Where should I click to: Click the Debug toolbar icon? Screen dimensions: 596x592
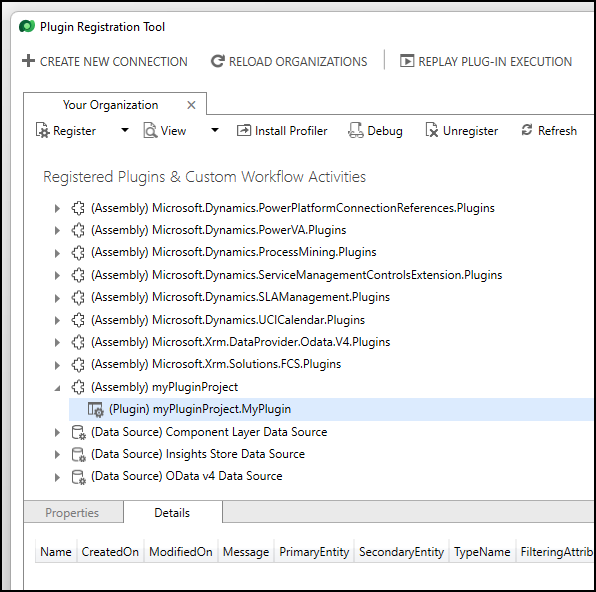click(355, 130)
